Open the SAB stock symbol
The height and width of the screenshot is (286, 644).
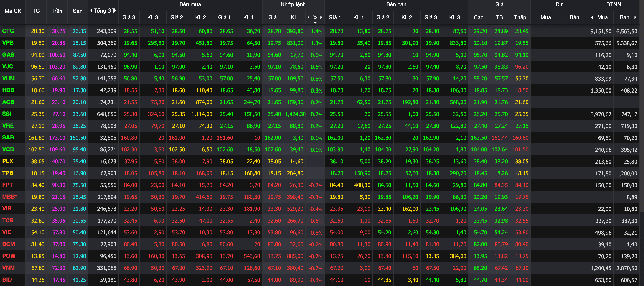pos(8,137)
